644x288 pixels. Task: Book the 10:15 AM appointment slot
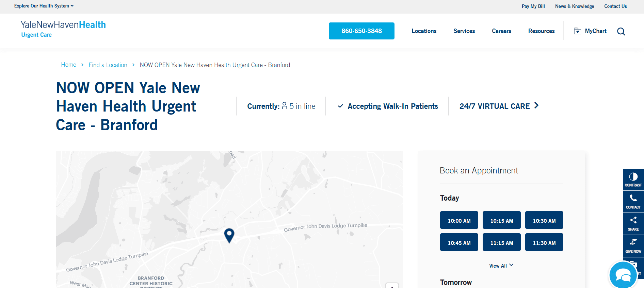pyautogui.click(x=502, y=220)
